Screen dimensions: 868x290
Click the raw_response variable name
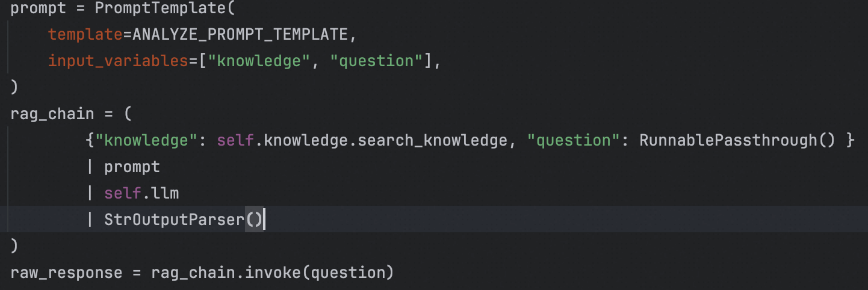66,273
